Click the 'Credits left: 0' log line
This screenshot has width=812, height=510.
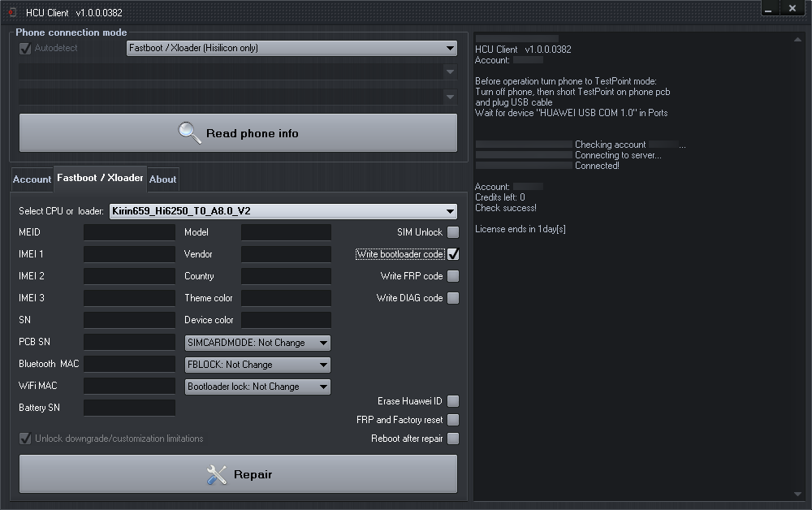point(499,197)
